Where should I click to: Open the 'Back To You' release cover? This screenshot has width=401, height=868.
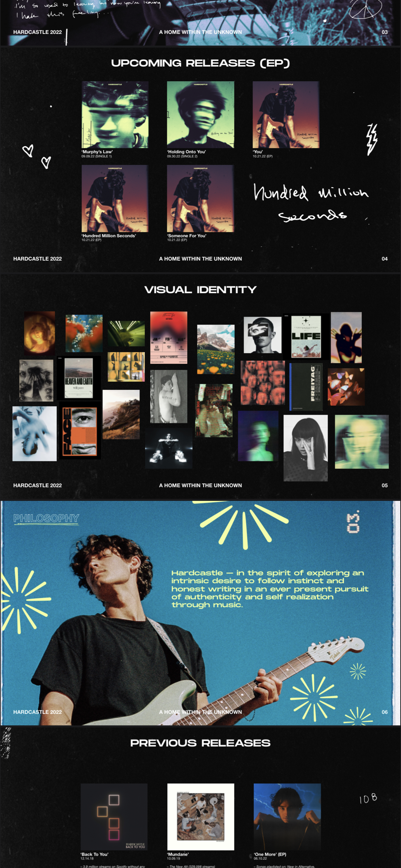point(114,817)
